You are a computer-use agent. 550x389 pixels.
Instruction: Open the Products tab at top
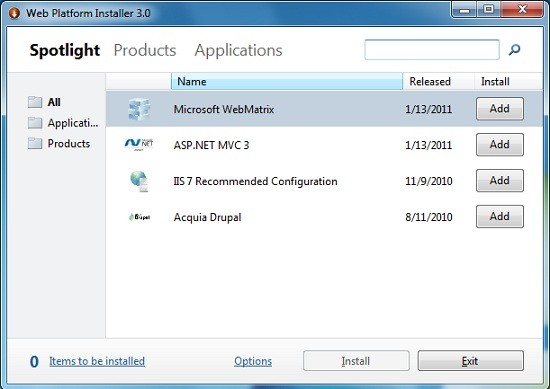click(145, 50)
